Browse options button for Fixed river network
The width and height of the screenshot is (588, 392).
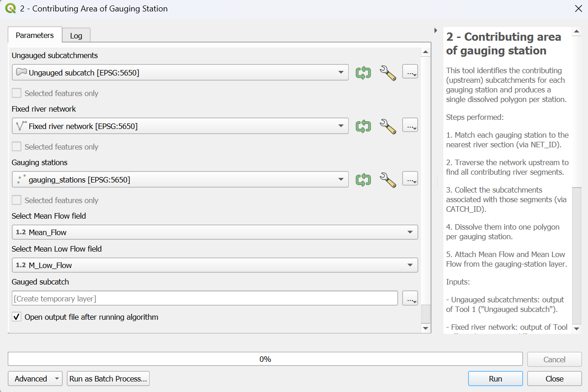coord(410,126)
